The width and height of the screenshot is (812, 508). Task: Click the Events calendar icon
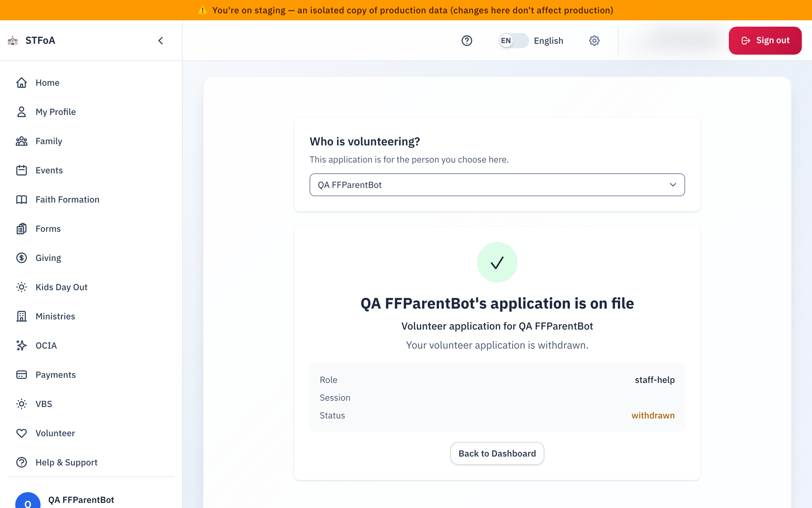22,170
